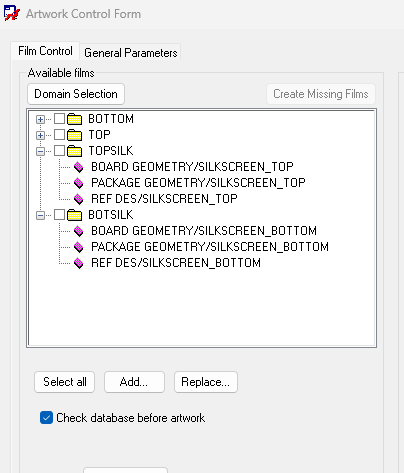This screenshot has width=404, height=473.
Task: Click the REF DES/SILKSCREEN_BOTTOM subclass diamond icon
Action: click(79, 263)
